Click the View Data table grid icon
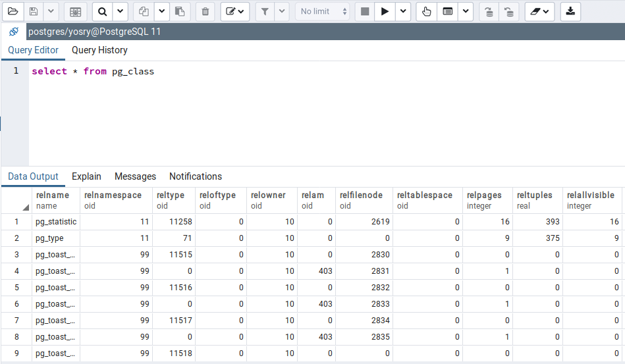Image resolution: width=625 pixels, height=364 pixels. click(x=75, y=11)
